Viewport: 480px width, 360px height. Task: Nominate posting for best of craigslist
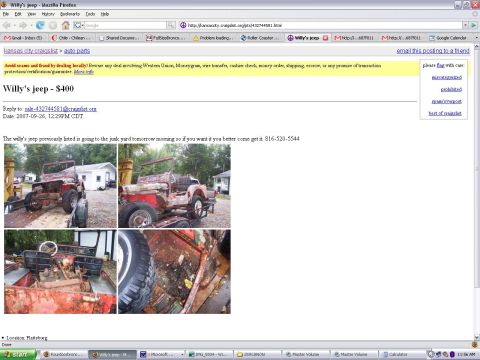coord(445,113)
